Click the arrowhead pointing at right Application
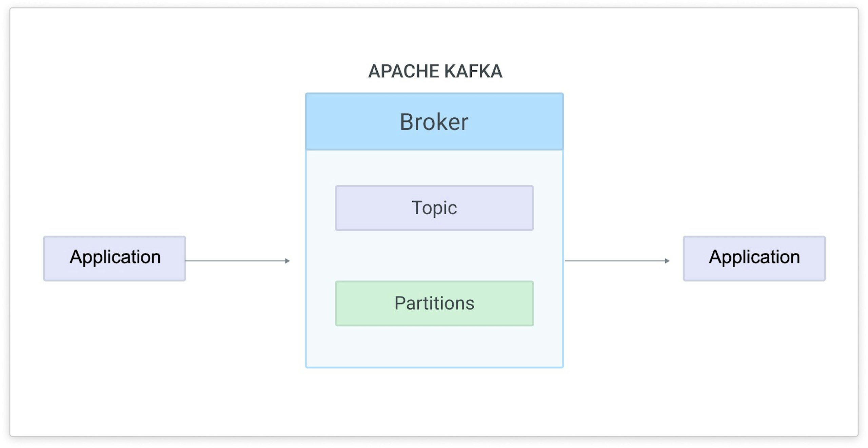This screenshot has height=448, width=868. pos(667,261)
